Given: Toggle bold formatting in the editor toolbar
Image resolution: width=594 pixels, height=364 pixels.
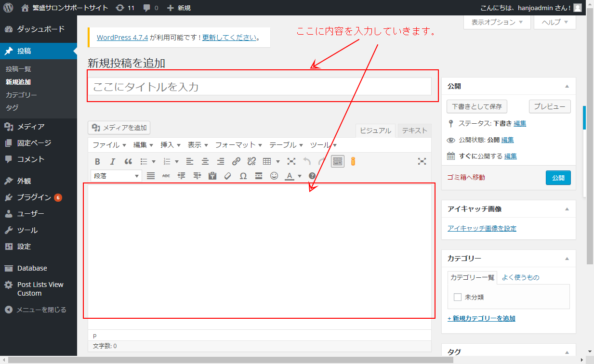Looking at the screenshot, I should click(97, 162).
